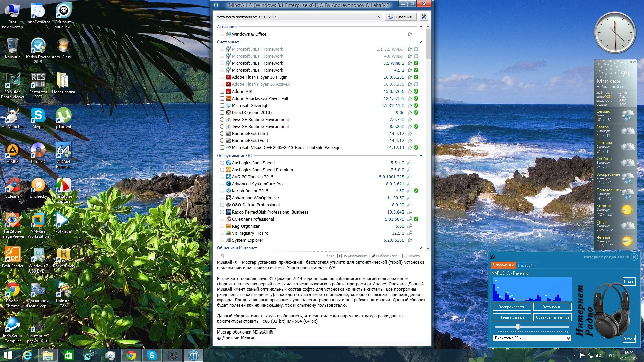Click the Windows Start button
This screenshot has height=362, width=644.
pyautogui.click(x=8, y=355)
